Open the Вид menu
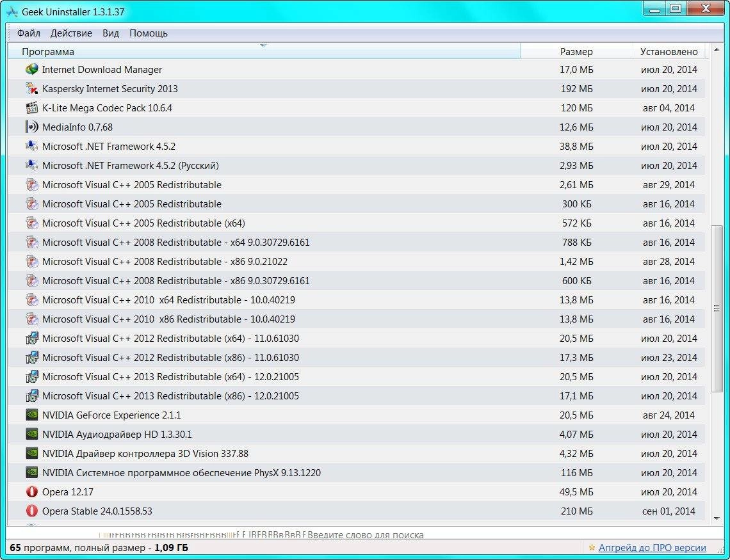The image size is (730, 560). tap(111, 33)
